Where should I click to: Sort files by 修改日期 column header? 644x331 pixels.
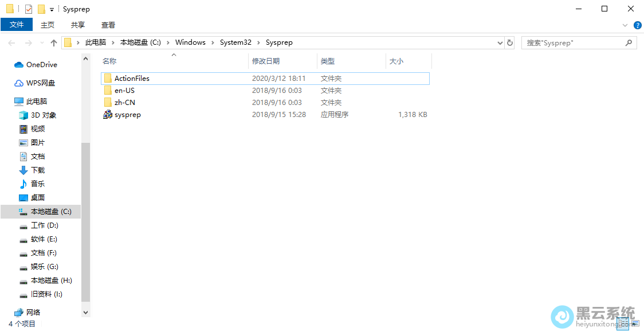pos(266,61)
